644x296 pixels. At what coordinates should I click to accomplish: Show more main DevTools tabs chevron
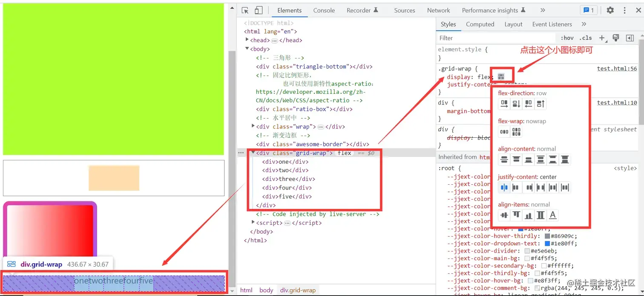tap(543, 10)
